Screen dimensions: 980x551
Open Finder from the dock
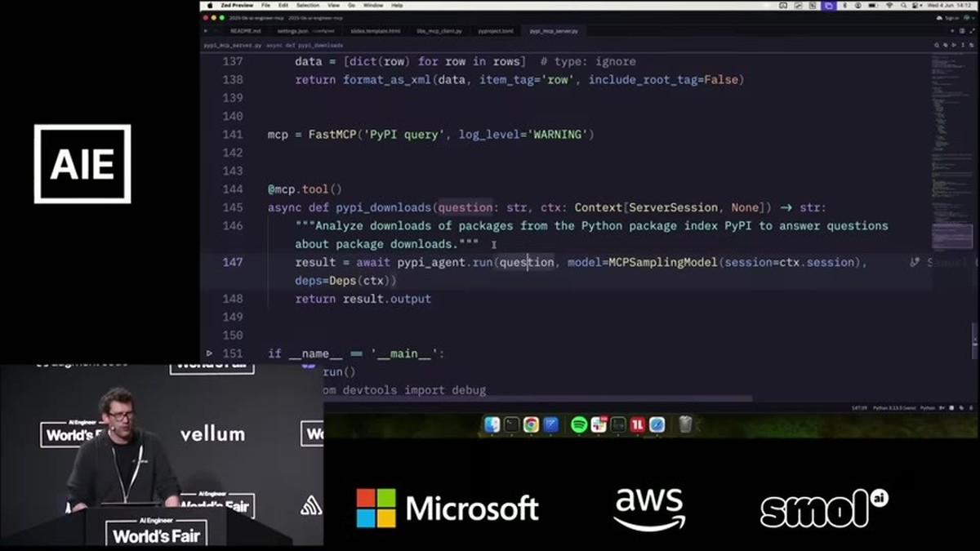tap(492, 424)
